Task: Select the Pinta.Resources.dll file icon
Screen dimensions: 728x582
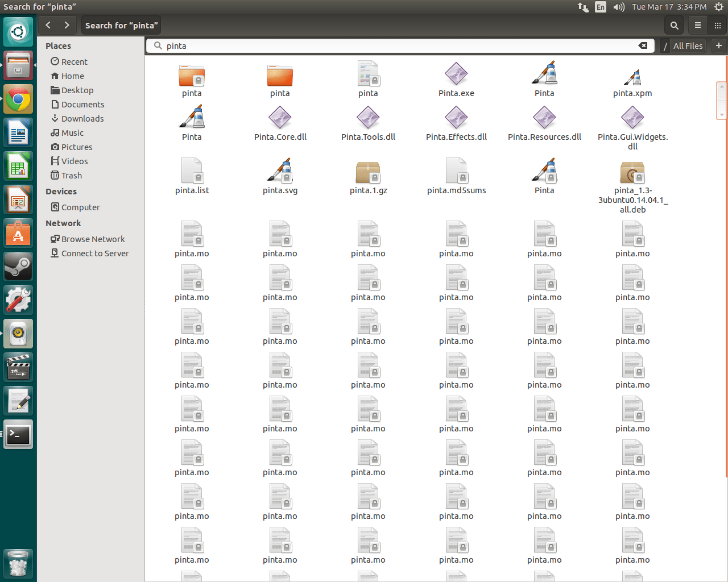Action: pos(544,117)
